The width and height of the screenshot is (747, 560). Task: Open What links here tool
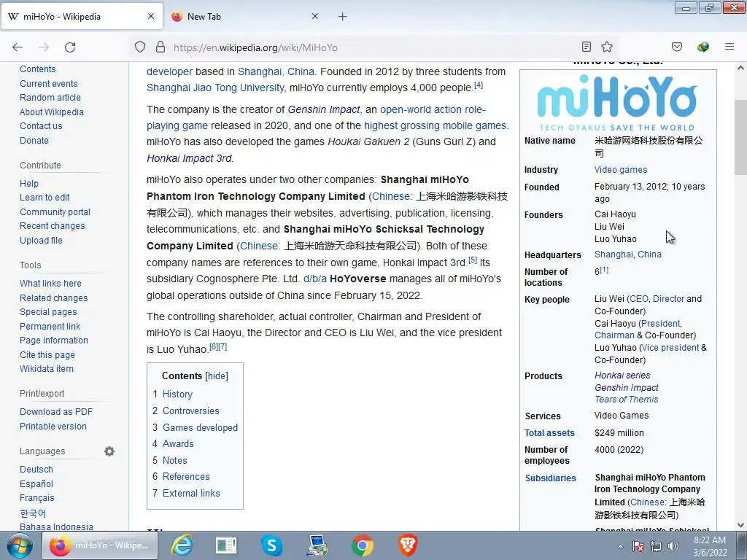pos(50,284)
